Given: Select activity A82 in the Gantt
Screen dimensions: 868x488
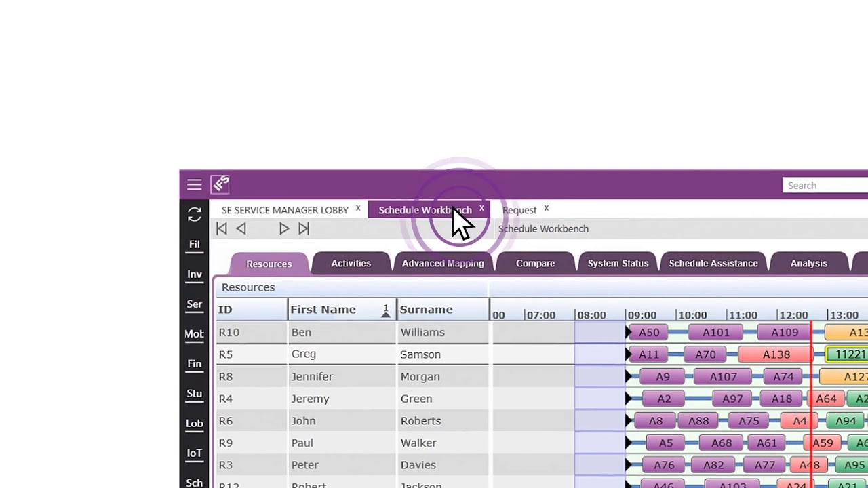Looking at the screenshot, I should (713, 465).
